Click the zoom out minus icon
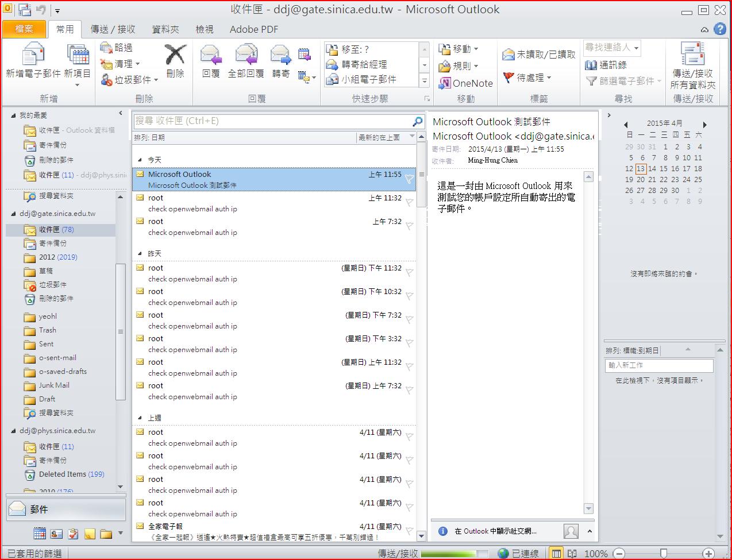The width and height of the screenshot is (732, 560). pyautogui.click(x=619, y=554)
